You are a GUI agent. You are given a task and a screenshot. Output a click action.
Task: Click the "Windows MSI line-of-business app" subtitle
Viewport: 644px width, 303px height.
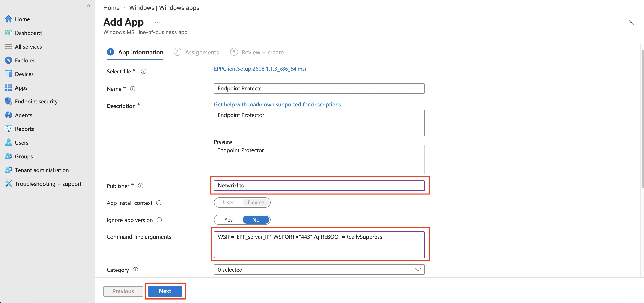[x=145, y=32]
